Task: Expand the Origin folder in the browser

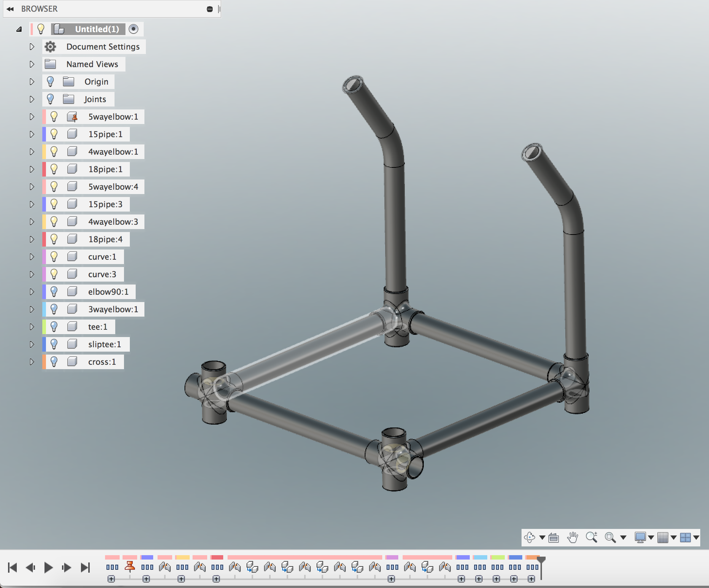Action: pos(32,82)
